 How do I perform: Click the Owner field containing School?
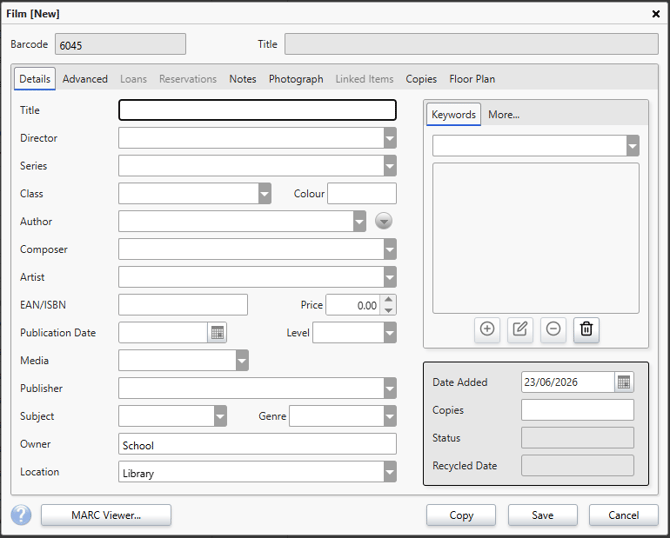[257, 444]
